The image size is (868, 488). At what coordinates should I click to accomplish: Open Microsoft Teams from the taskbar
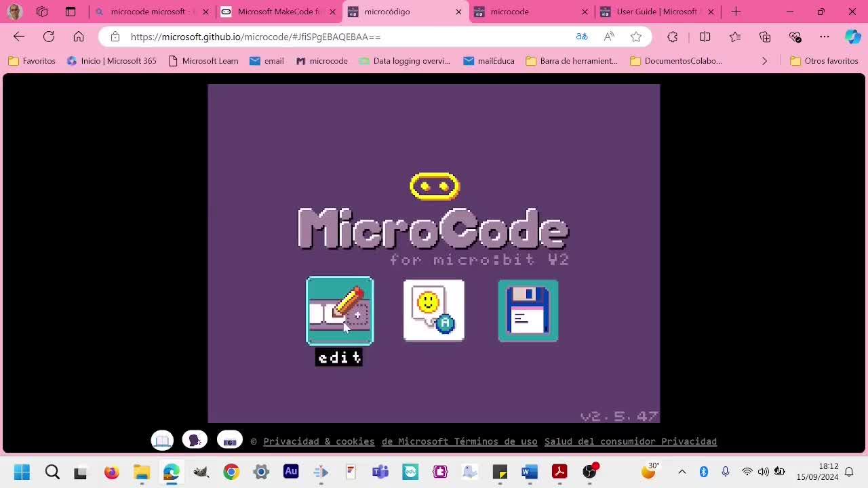click(380, 472)
